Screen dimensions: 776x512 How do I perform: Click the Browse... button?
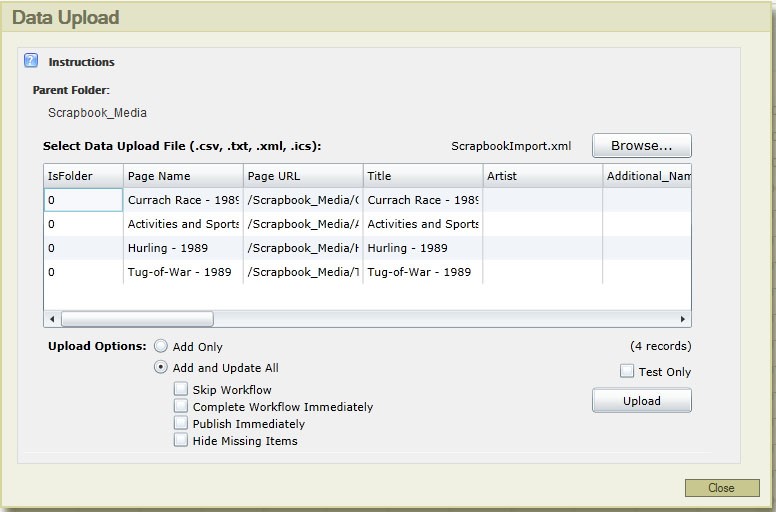641,145
